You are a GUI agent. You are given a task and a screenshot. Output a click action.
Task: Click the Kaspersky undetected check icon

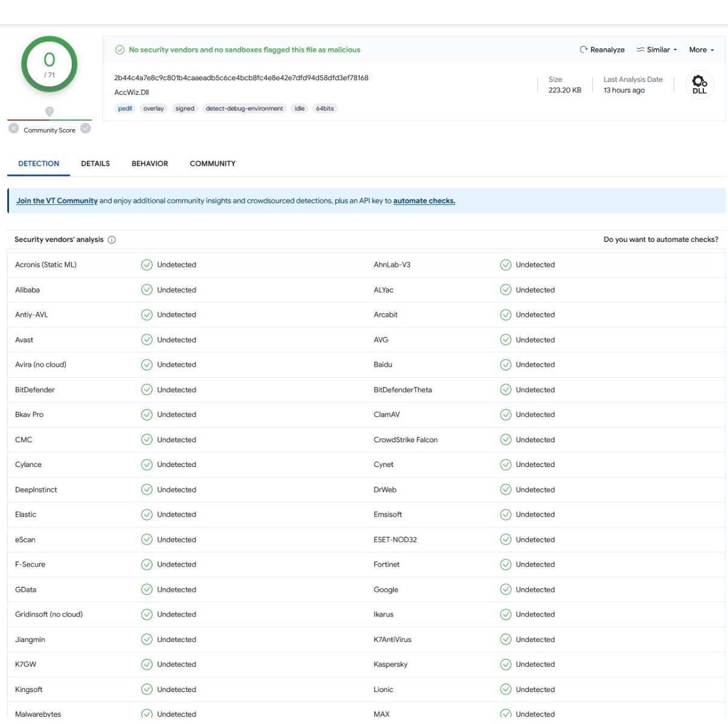click(x=505, y=664)
